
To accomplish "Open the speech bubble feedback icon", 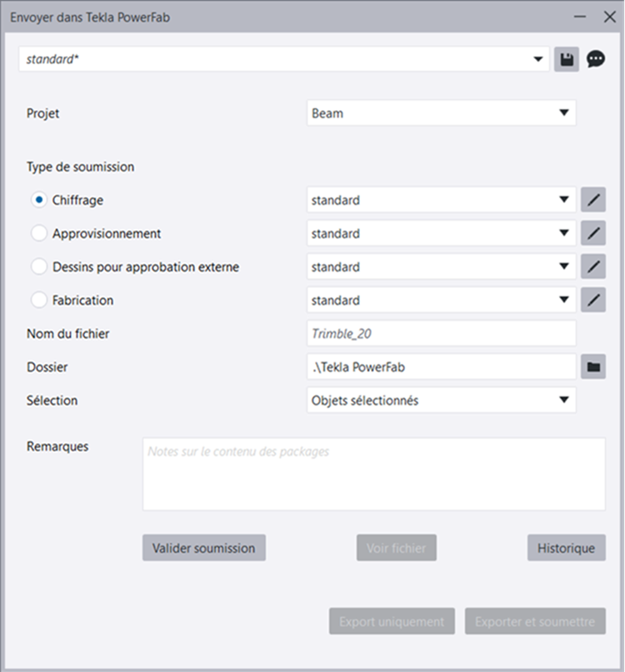I will (595, 60).
